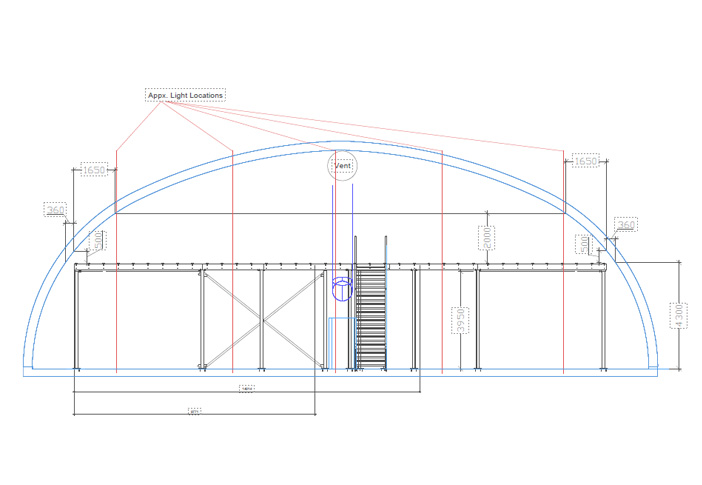Select the 'Appx. Light Locations' annotation label

pyautogui.click(x=185, y=95)
